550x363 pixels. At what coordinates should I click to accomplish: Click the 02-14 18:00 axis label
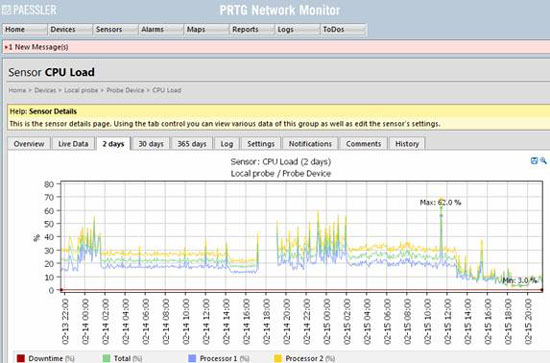pos(267,322)
